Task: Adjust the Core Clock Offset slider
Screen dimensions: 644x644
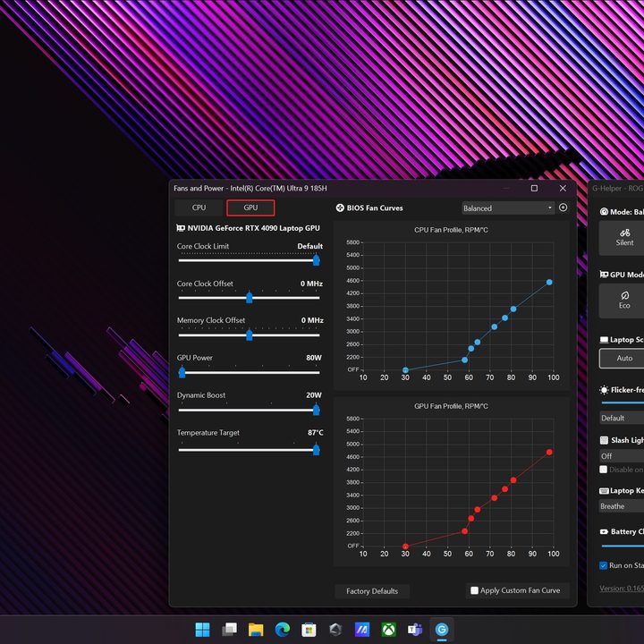Action: (249, 298)
